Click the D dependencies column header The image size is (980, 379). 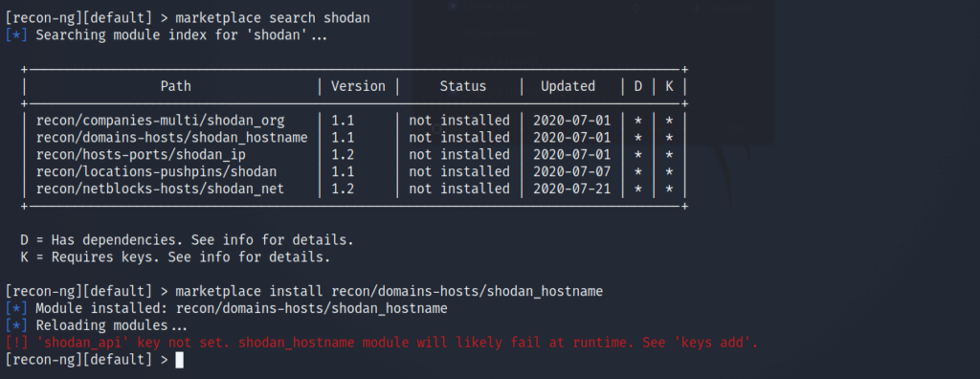tap(637, 86)
